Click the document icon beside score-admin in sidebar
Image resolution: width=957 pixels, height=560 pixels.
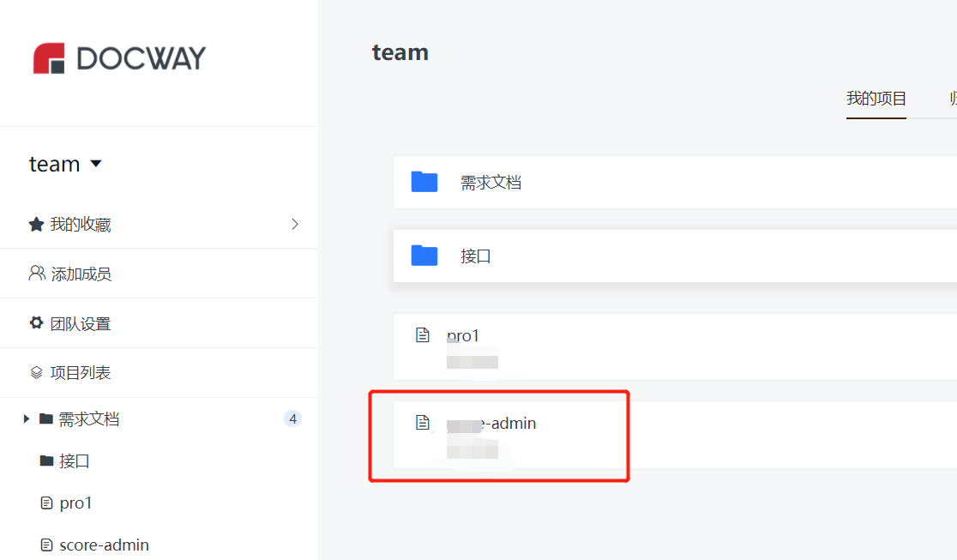[x=49, y=544]
